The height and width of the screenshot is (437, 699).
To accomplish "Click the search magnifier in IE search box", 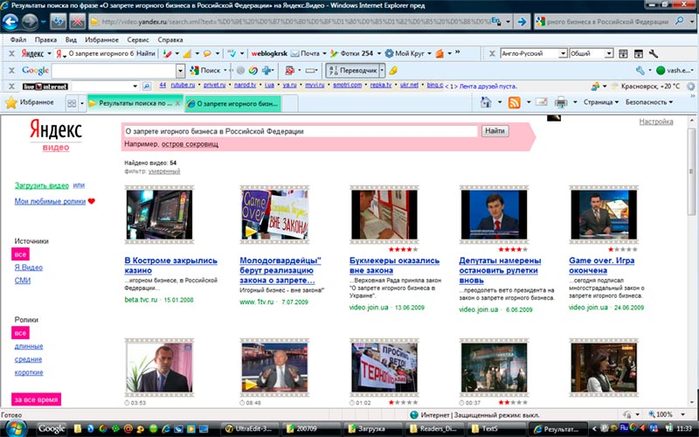I will [x=679, y=21].
